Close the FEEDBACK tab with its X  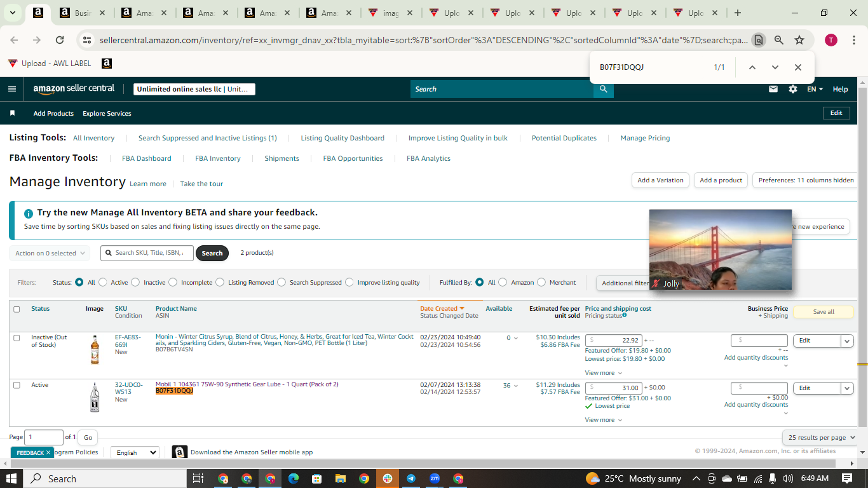tap(48, 452)
